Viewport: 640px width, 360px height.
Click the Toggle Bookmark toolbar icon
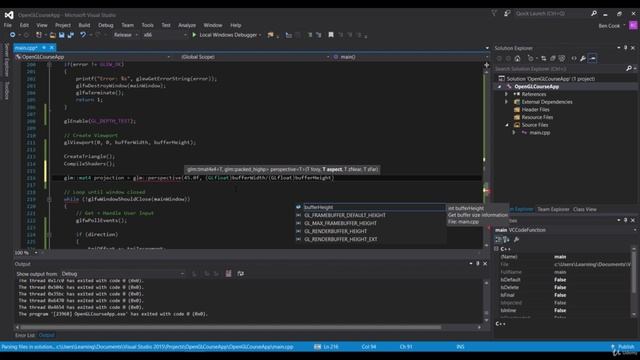pyautogui.click(x=331, y=35)
